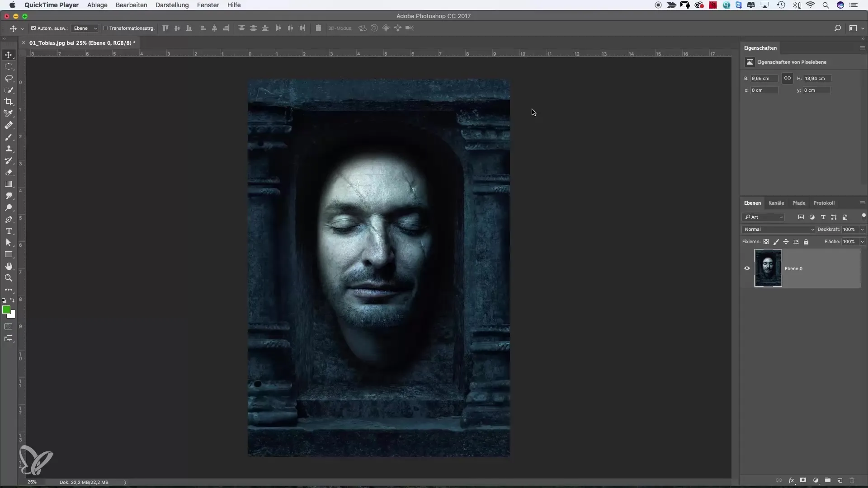Viewport: 868px width, 488px height.
Task: Open the Eigenschaften panel menu
Action: point(862,48)
